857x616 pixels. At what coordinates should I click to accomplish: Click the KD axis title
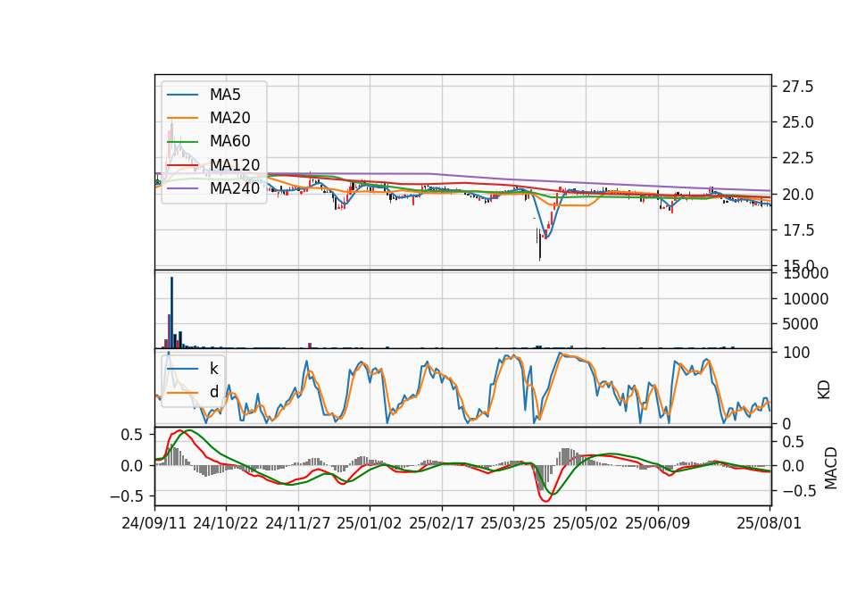[824, 389]
